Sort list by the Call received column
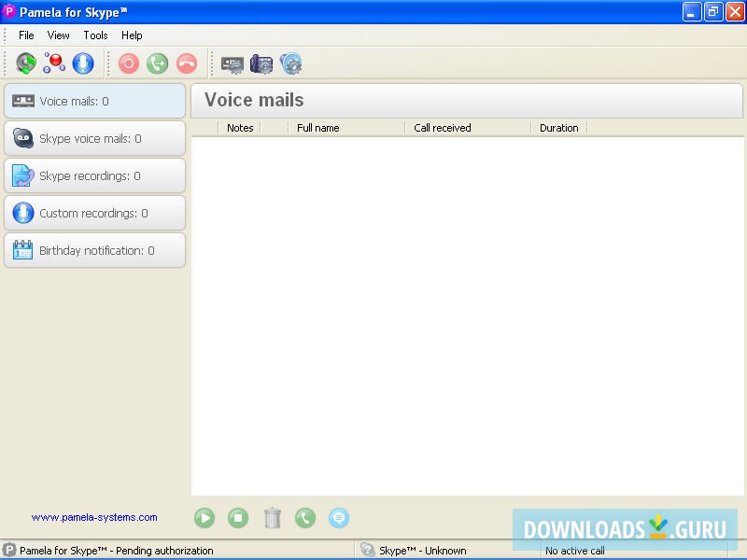 [469, 128]
